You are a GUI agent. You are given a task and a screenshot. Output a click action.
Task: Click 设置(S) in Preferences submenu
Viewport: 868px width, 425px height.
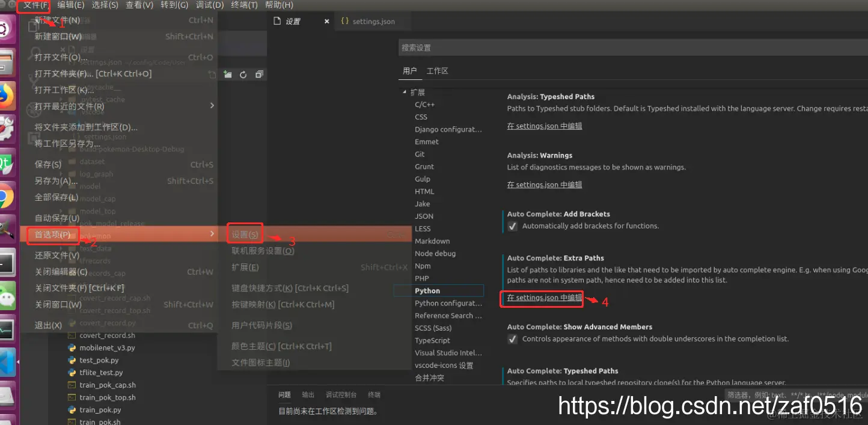(x=314, y=234)
